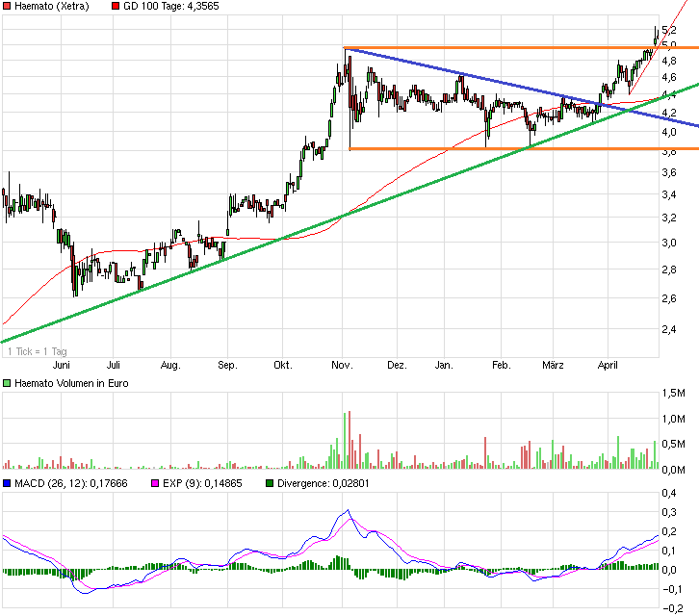Click the 1,5M volume axis value
699x616 pixels.
click(673, 393)
